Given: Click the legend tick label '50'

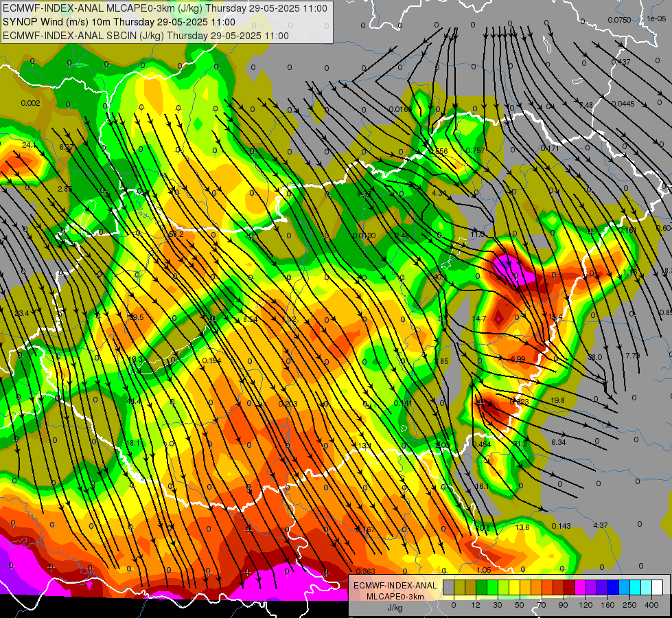Looking at the screenshot, I should tap(520, 605).
